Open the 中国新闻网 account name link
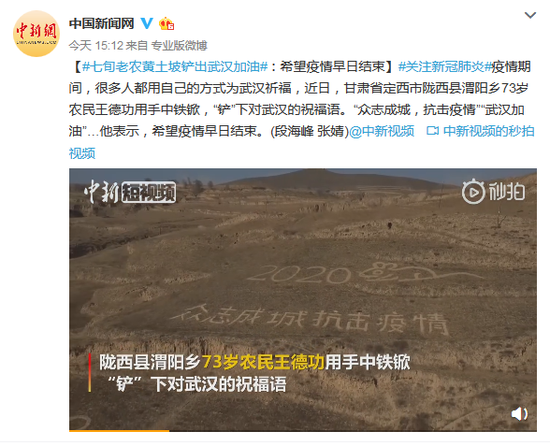 coord(101,23)
